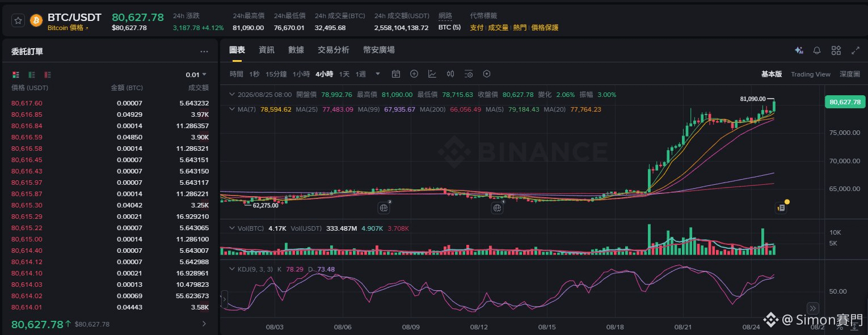Click the hexagon chart settings icon

point(486,74)
